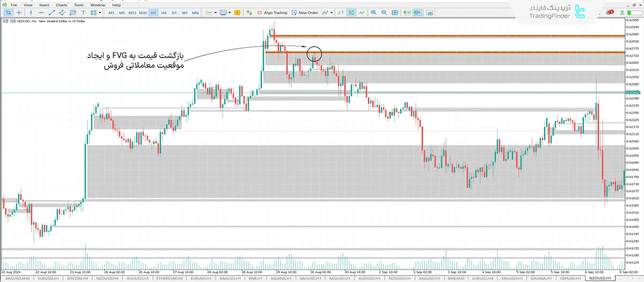Zoom in on the chart
Viewport: 644px width, 282px height.
tap(374, 13)
